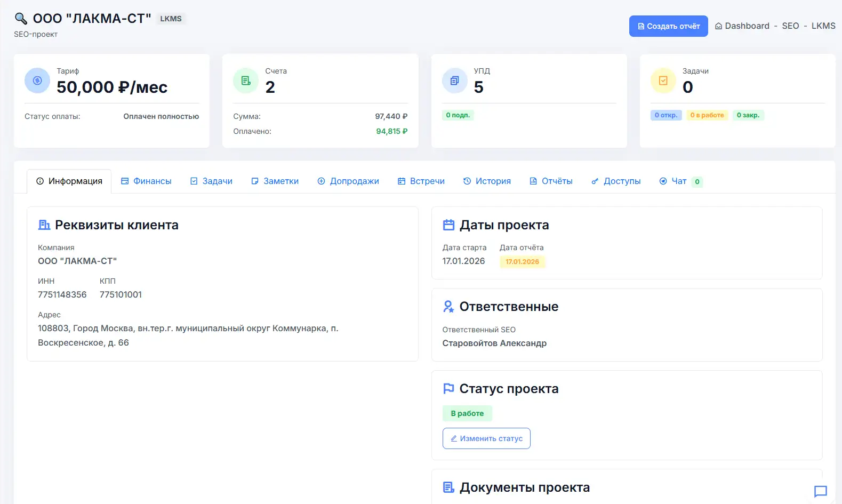Go to Dashboard breadcrumb link
The image size is (842, 504).
point(747,26)
